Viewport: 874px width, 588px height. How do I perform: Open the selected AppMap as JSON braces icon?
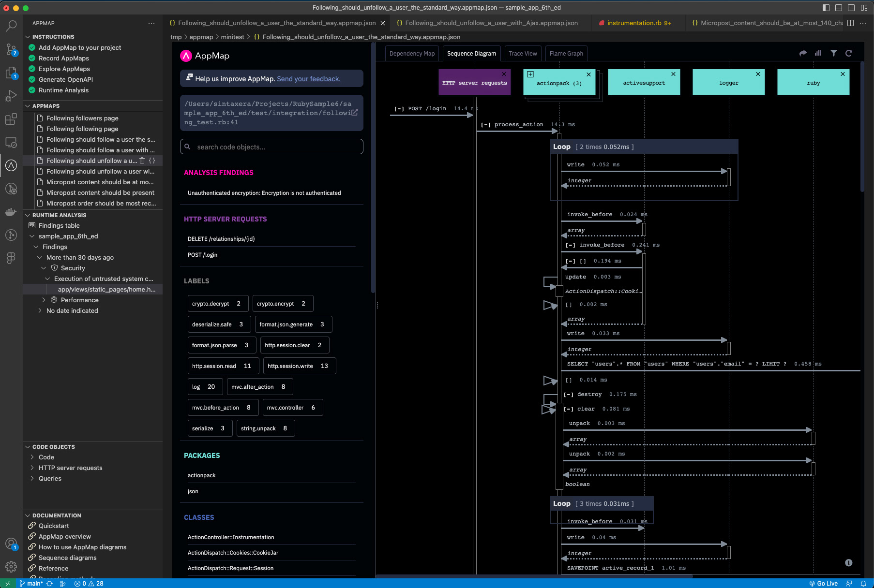(x=152, y=161)
